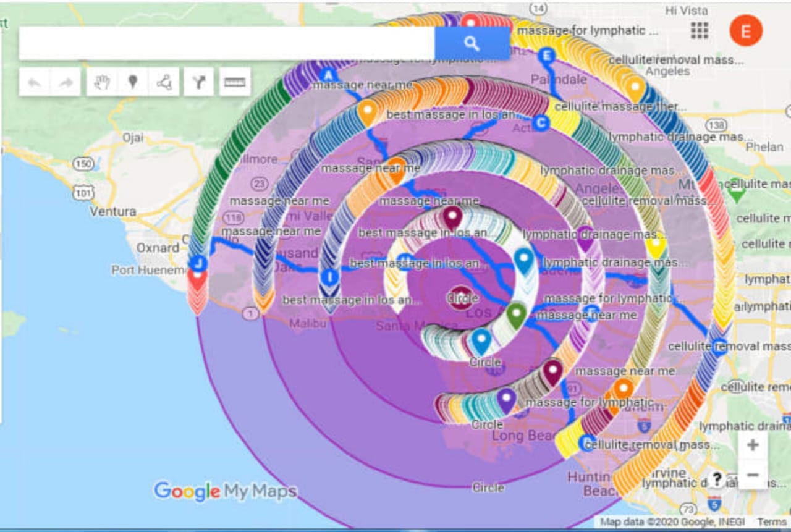791x532 pixels.
Task: Open the E account profile menu
Action: [747, 30]
